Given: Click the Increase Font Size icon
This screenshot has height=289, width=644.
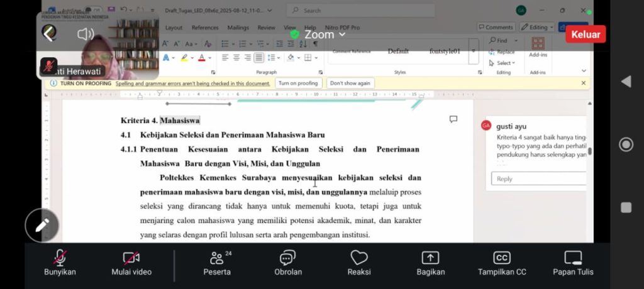Looking at the screenshot, I should tap(165, 43).
